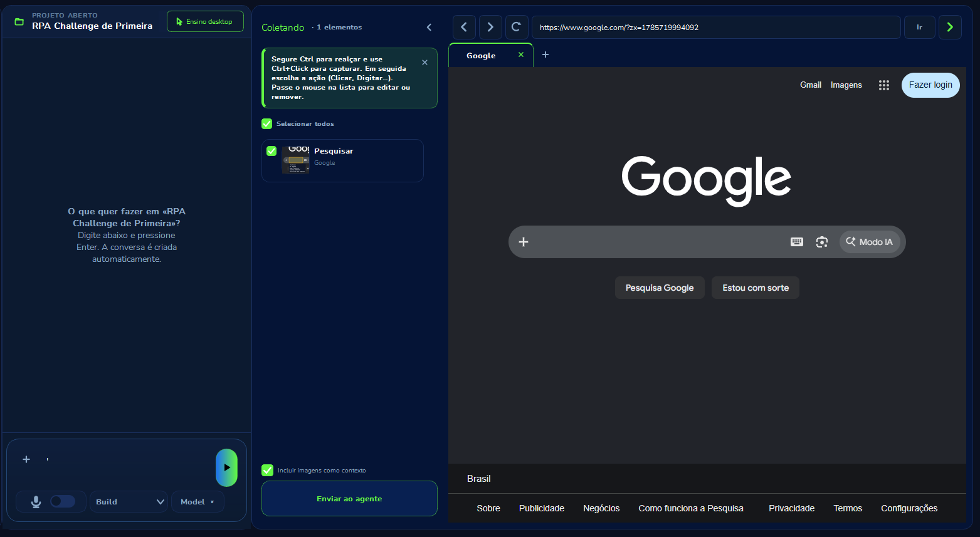Toggle Incluir imagens como contexto checkbox
Screen dimensions: 980x537
pyautogui.click(x=268, y=470)
